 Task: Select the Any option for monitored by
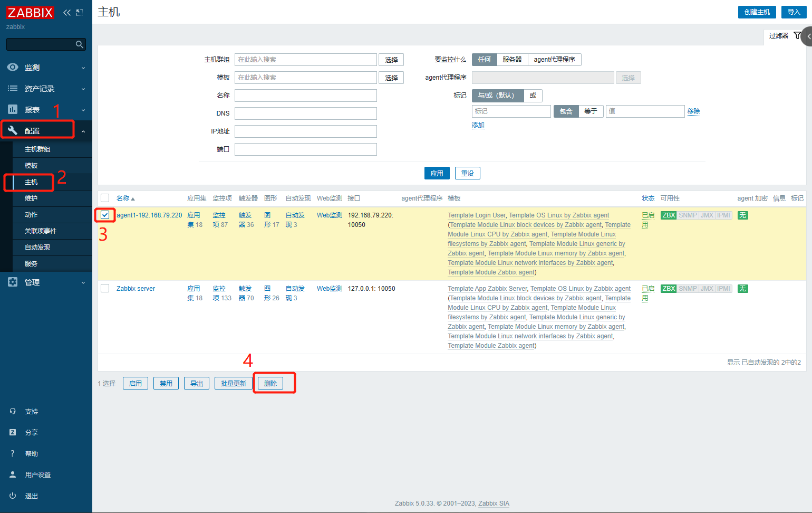[x=484, y=60]
